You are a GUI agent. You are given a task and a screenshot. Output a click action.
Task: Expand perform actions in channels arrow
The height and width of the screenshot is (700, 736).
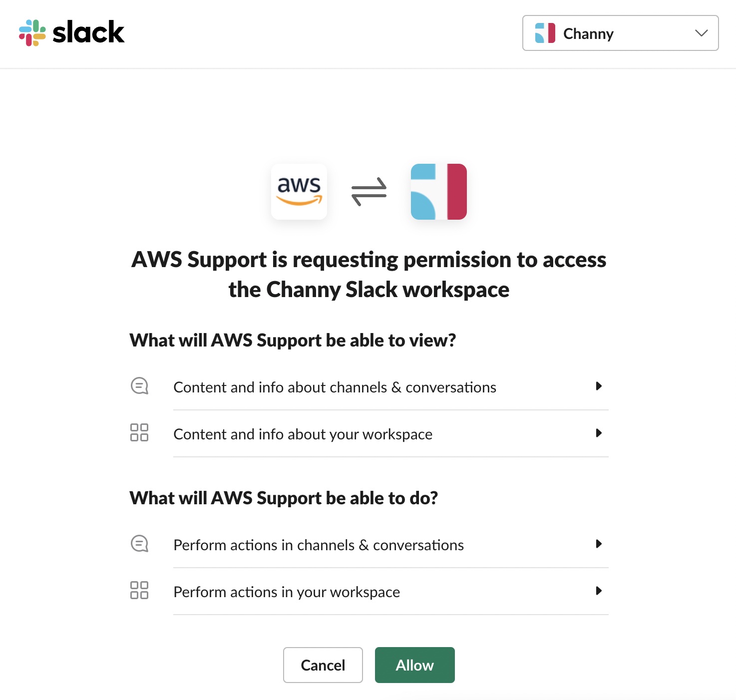tap(599, 544)
